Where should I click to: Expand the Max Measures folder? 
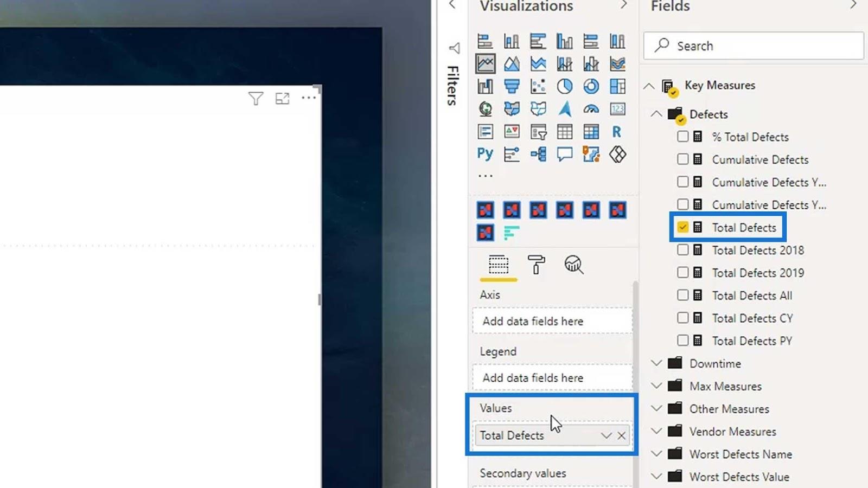tap(656, 386)
